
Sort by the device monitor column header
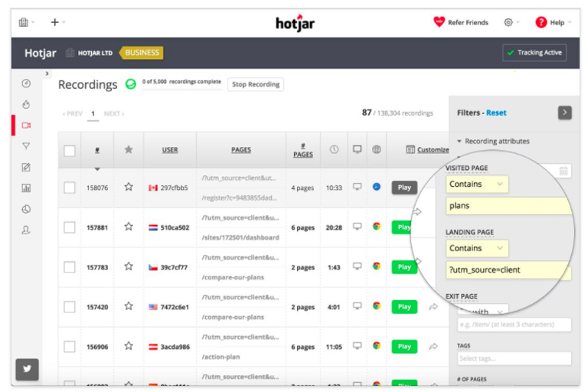357,149
